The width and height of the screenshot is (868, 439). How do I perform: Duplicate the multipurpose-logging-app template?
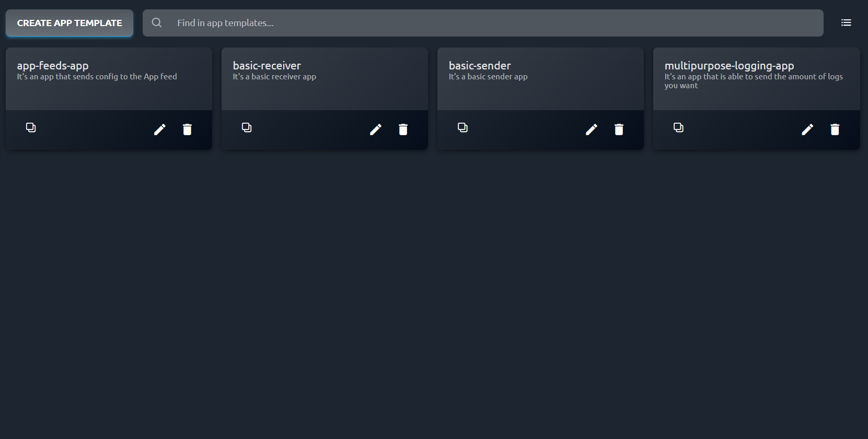[678, 127]
